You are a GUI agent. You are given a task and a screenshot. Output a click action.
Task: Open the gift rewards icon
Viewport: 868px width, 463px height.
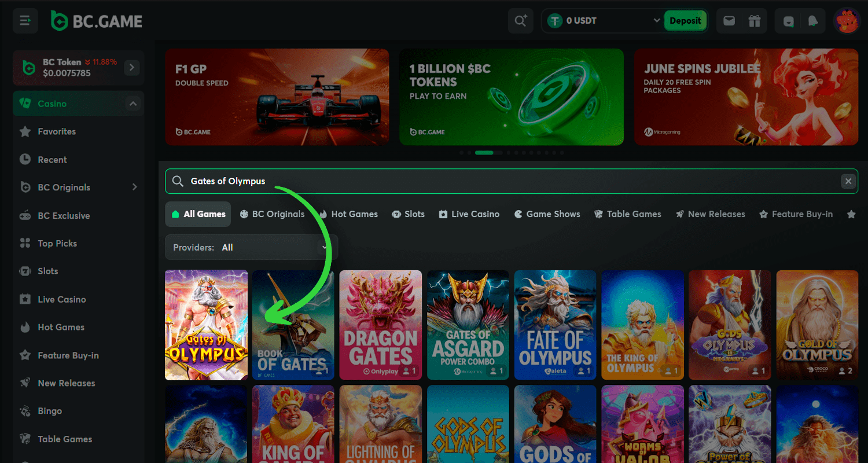tap(754, 21)
